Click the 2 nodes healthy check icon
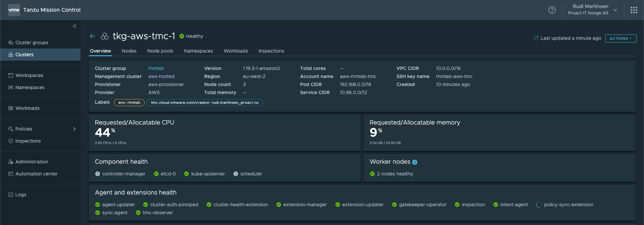644x225 pixels. pos(372,174)
